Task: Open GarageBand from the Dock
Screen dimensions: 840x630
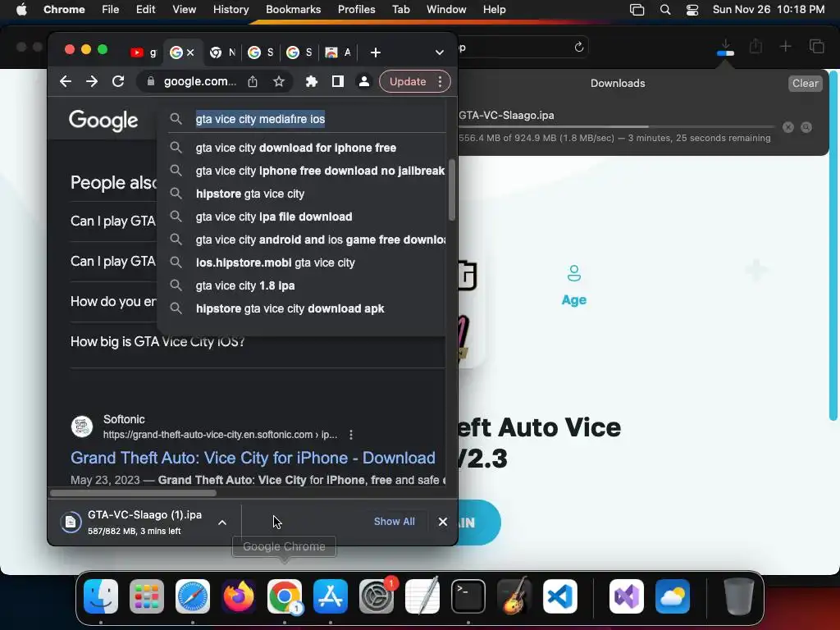Action: point(514,596)
